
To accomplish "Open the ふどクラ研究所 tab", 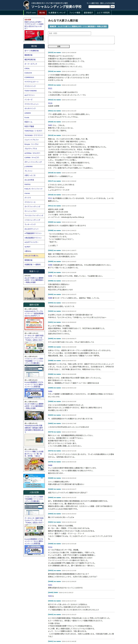I will click(x=103, y=12).
